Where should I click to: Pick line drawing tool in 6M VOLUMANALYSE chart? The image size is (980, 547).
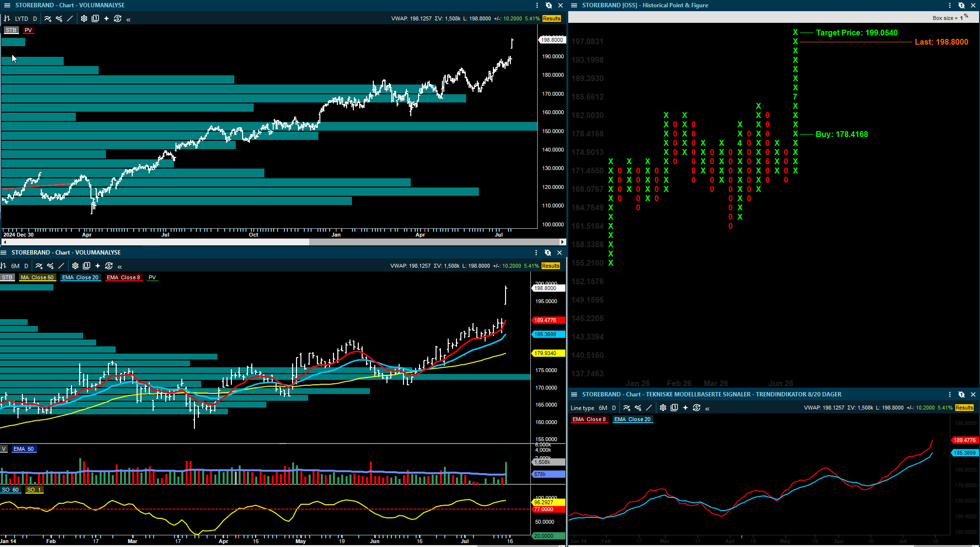(x=61, y=266)
